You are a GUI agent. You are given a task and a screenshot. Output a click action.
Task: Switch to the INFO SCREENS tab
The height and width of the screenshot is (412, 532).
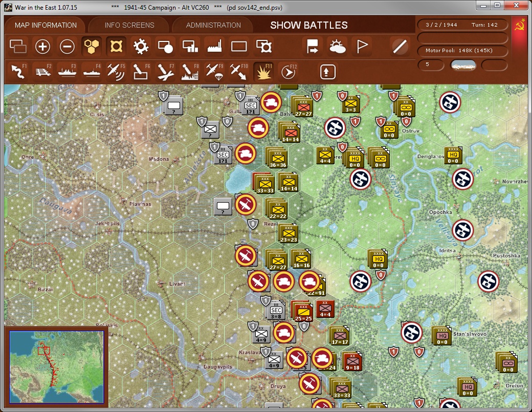coord(129,25)
